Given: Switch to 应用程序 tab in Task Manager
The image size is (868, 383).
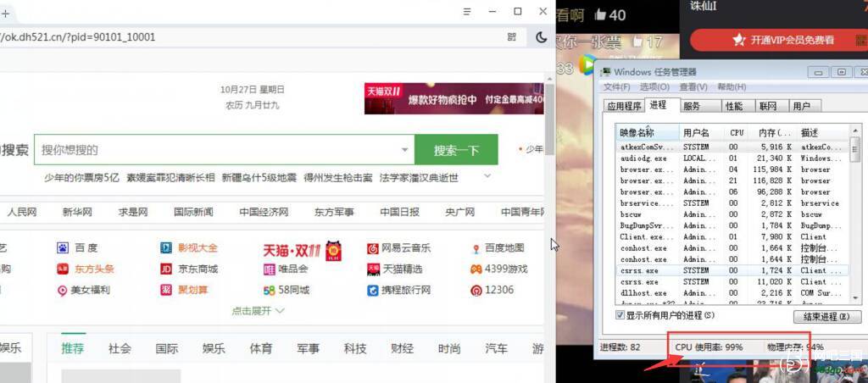Looking at the screenshot, I should 624,106.
